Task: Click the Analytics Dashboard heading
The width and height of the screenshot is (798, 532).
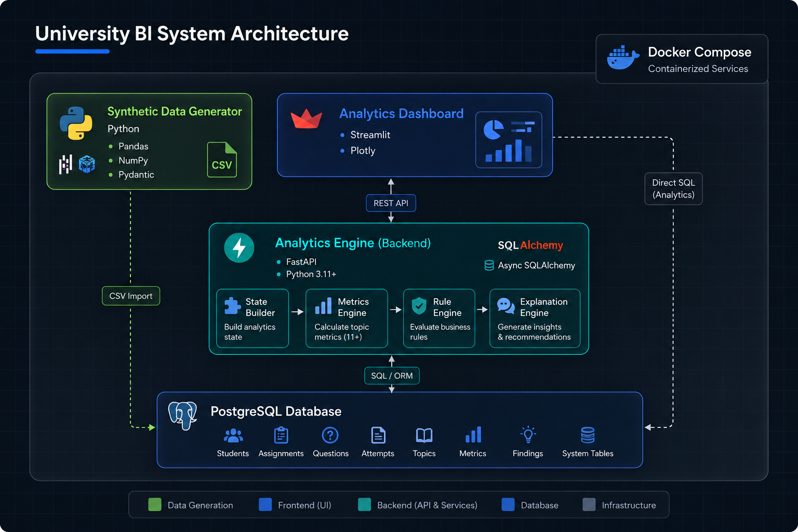Action: point(402,114)
